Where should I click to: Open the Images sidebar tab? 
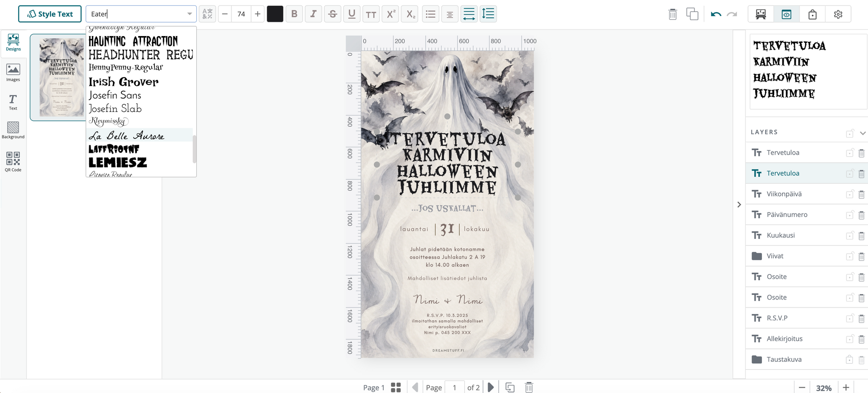coord(13,73)
